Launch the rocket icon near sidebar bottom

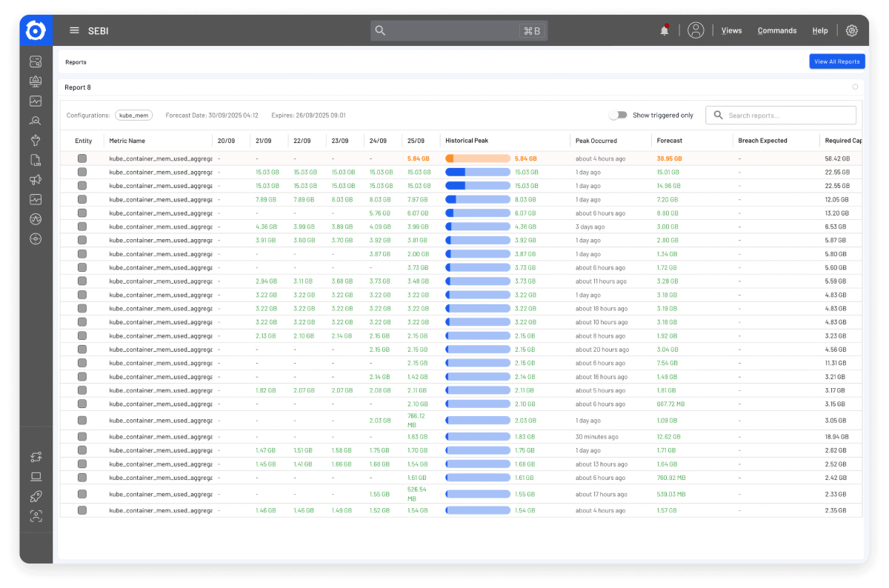tap(36, 496)
